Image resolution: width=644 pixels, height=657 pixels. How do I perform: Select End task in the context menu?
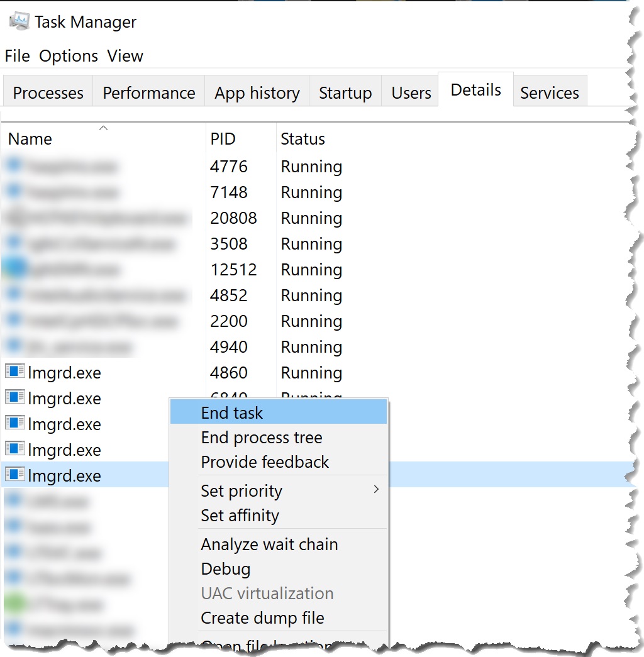click(232, 413)
